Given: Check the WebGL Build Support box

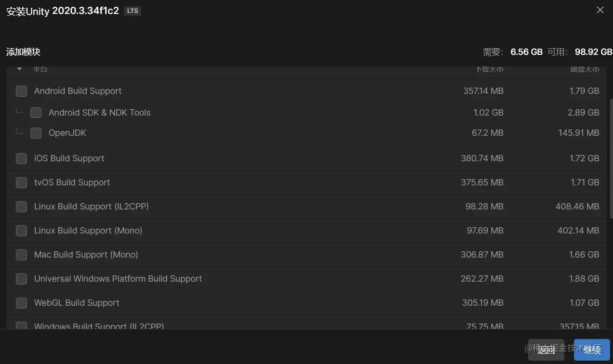Looking at the screenshot, I should [21, 303].
